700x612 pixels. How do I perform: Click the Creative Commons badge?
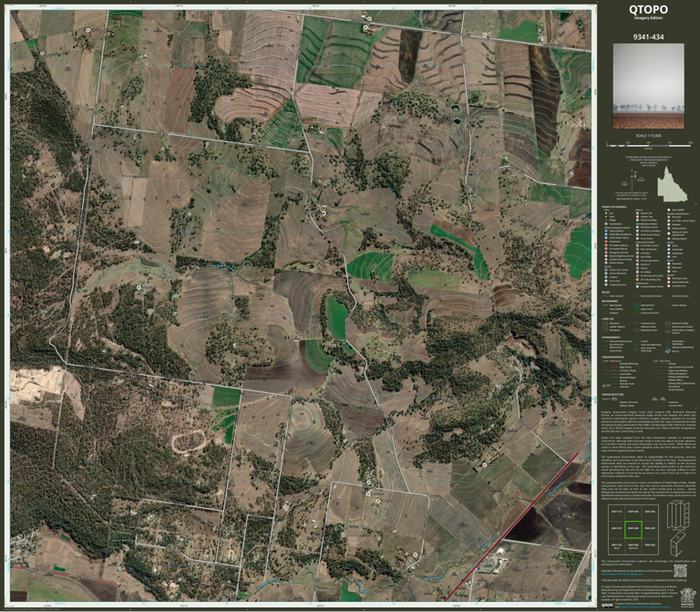pyautogui.click(x=607, y=606)
